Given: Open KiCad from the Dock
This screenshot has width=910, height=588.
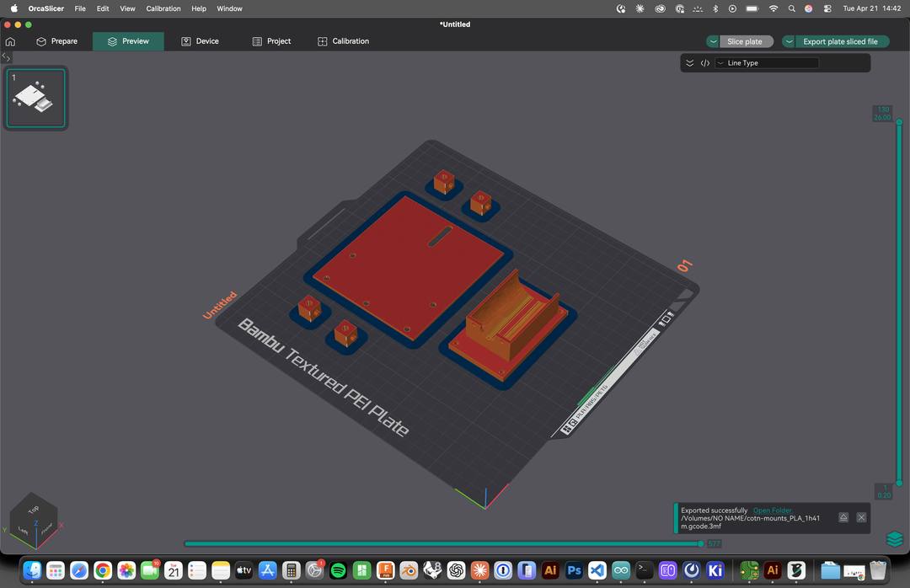Looking at the screenshot, I should tap(715, 570).
